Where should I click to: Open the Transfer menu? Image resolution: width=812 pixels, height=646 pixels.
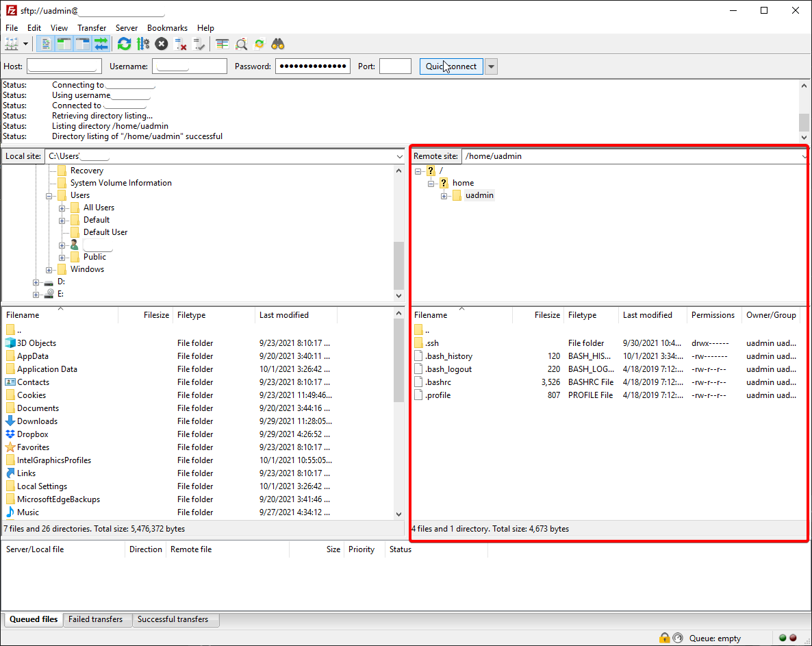92,28
